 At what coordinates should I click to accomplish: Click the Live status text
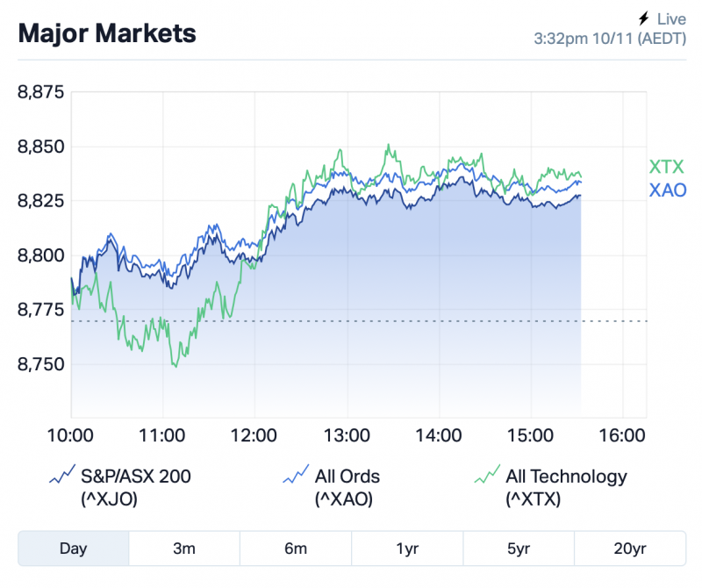(671, 18)
